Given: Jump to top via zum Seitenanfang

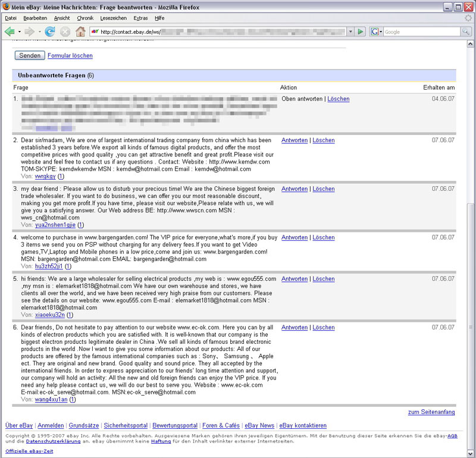Looking at the screenshot, I should pos(431,412).
